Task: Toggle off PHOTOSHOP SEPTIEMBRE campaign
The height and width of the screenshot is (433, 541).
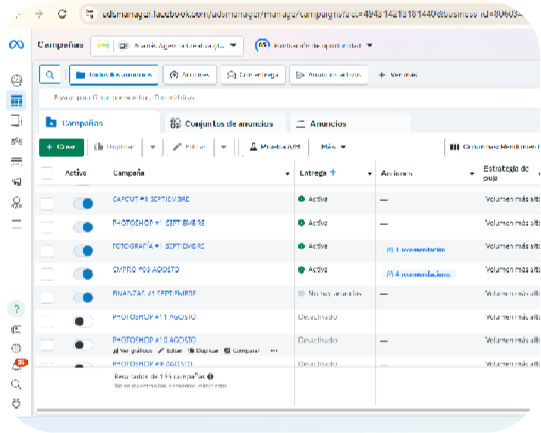Action: click(83, 227)
